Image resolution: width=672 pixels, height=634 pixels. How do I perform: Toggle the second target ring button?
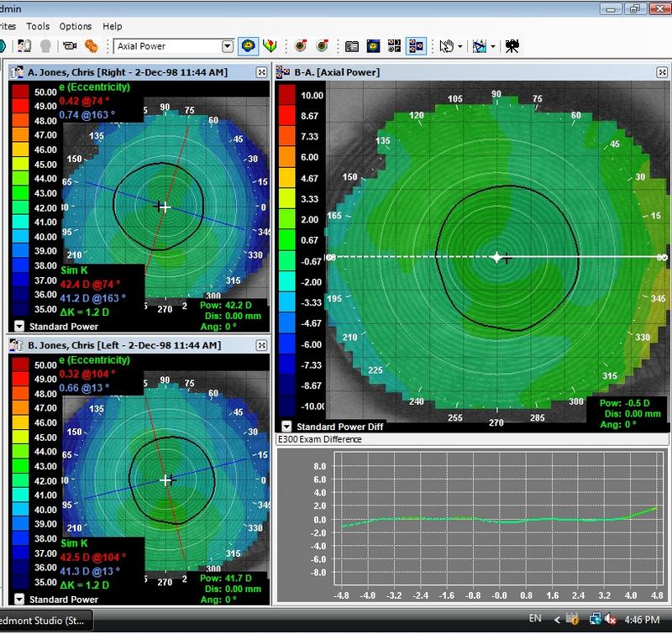(x=321, y=46)
